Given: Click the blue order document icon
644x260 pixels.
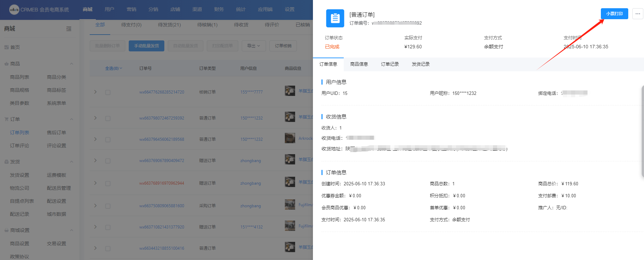Looking at the screenshot, I should [x=335, y=18].
